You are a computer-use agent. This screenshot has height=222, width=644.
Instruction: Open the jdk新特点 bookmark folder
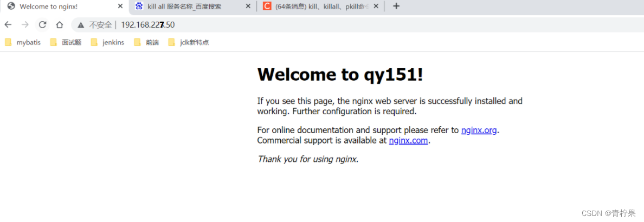pyautogui.click(x=189, y=42)
